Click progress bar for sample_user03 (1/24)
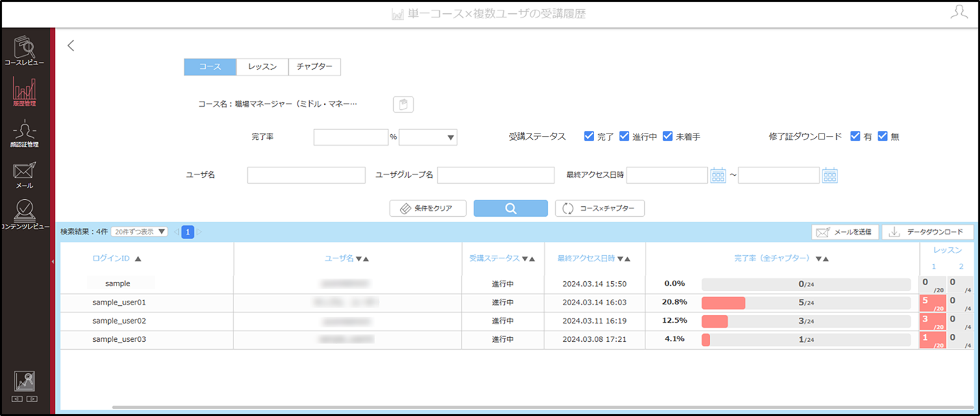 coord(806,339)
